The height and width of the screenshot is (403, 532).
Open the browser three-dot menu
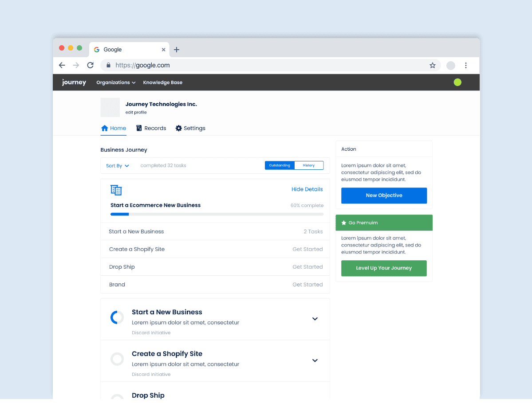(466, 66)
